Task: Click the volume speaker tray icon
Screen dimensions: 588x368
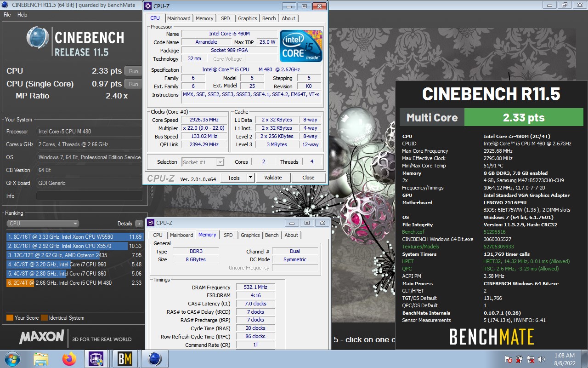Action: click(x=541, y=359)
